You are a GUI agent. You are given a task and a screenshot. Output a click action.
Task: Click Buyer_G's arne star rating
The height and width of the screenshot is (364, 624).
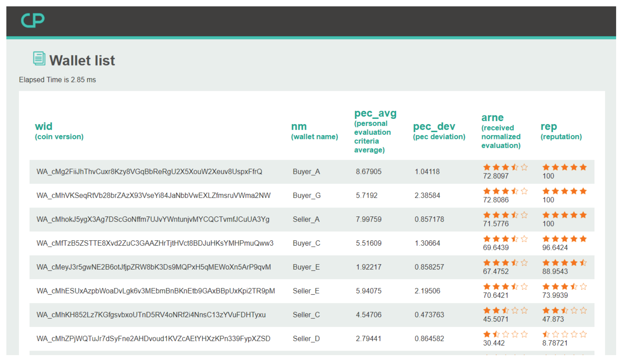505,191
